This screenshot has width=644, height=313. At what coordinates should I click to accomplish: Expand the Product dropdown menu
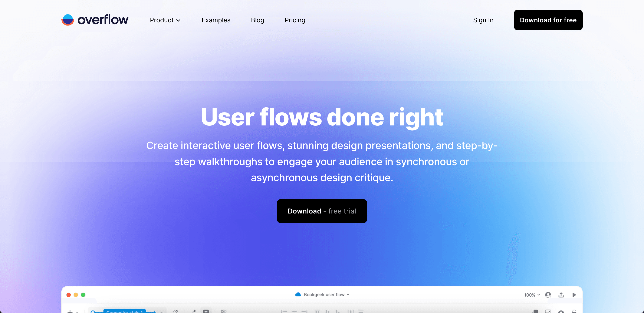(x=165, y=20)
